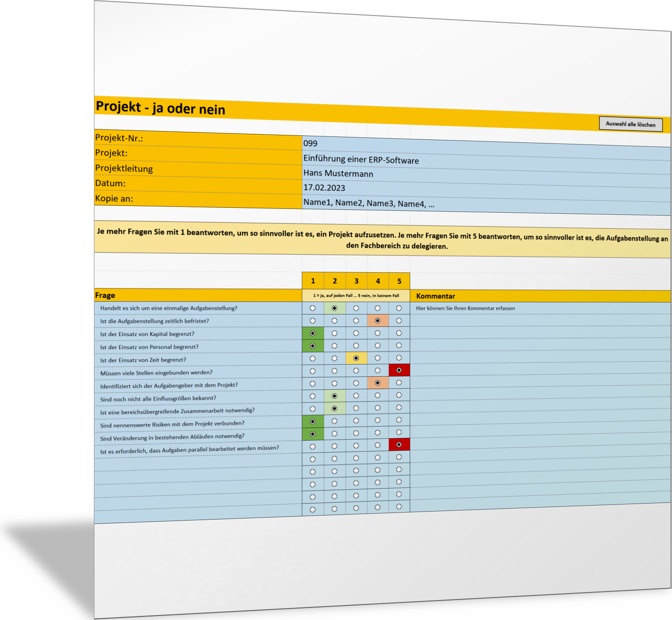Image resolution: width=672 pixels, height=620 pixels.
Task: Choose option 1 for 'Aufgabengeber' identification question
Action: click(313, 384)
